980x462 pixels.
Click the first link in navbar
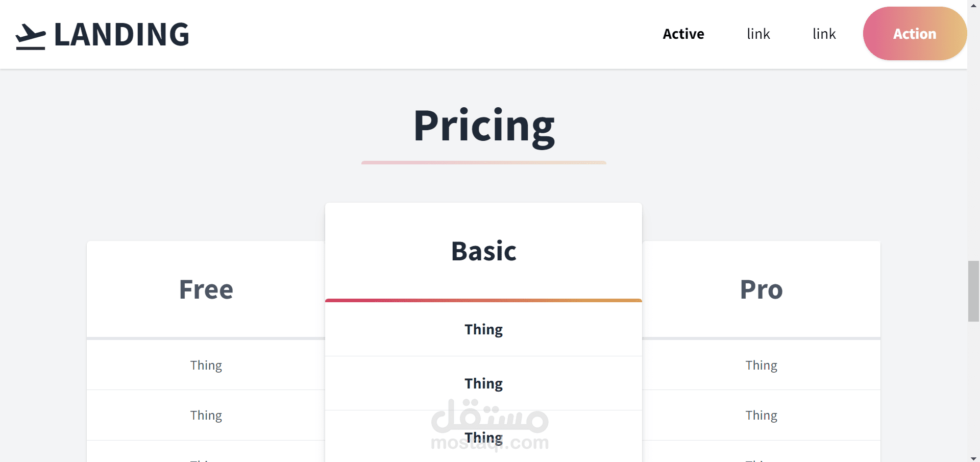pos(758,34)
